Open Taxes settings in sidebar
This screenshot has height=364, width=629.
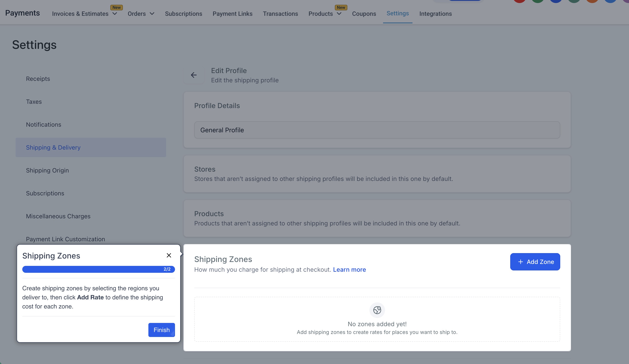[x=34, y=102]
